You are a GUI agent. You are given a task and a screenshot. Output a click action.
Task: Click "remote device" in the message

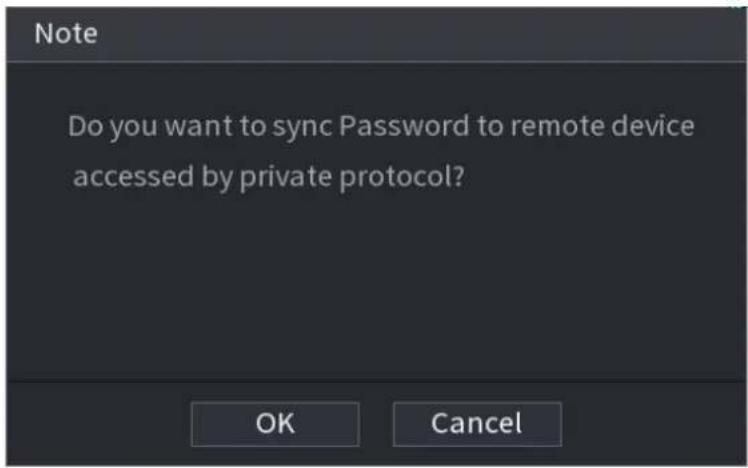click(602, 126)
